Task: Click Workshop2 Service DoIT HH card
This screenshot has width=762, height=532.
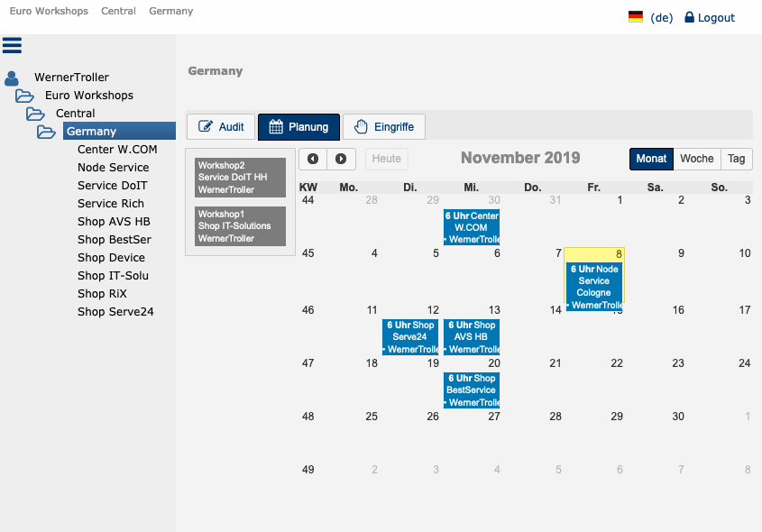Action: pyautogui.click(x=240, y=178)
